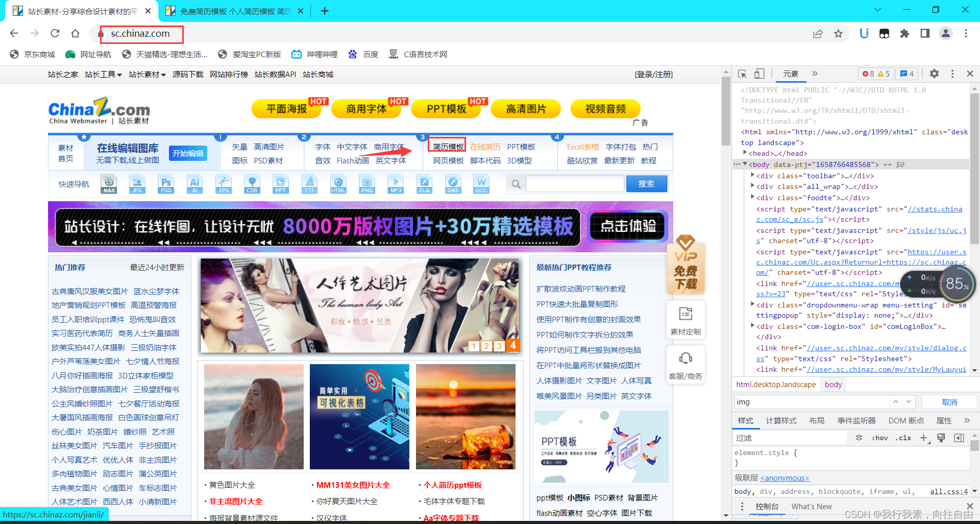Select carousel slide number 4
Screen dimensions: 980x524
[513, 345]
